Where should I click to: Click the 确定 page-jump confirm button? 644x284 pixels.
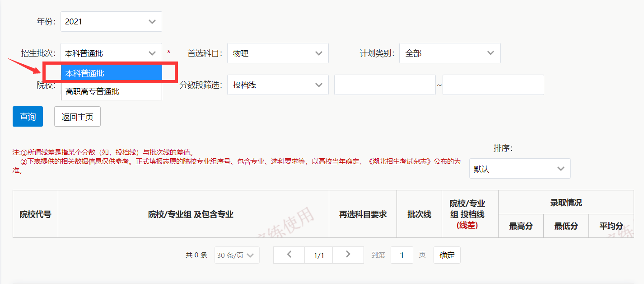(x=447, y=255)
